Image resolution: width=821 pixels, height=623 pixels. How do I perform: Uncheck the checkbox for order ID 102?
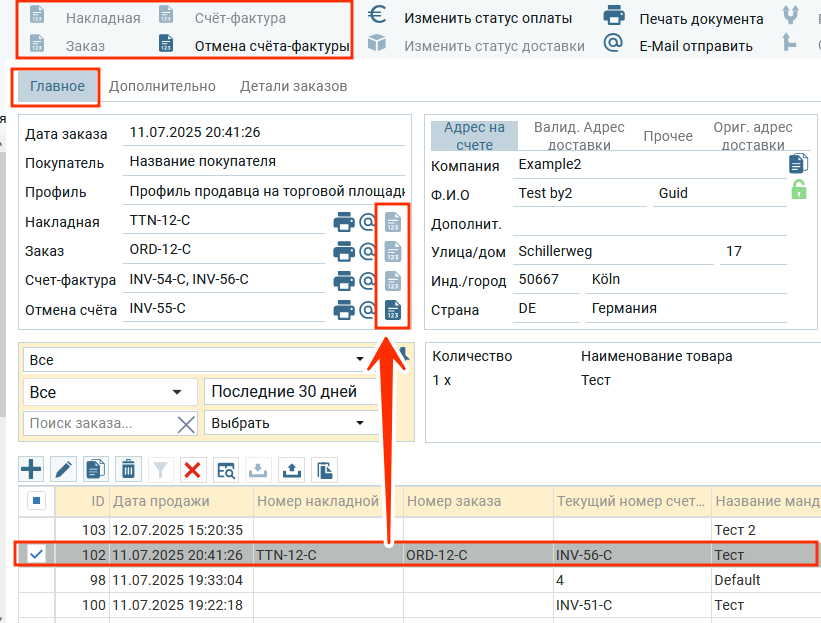tap(37, 554)
